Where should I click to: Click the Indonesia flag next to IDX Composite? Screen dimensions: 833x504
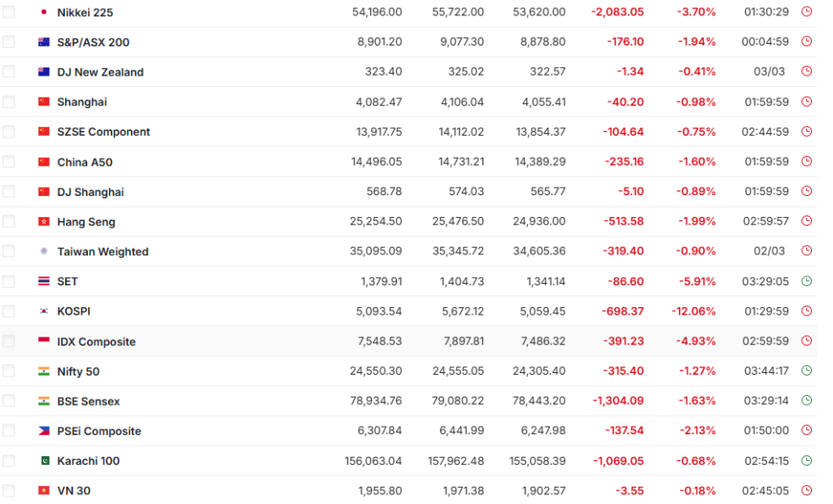[x=44, y=341]
